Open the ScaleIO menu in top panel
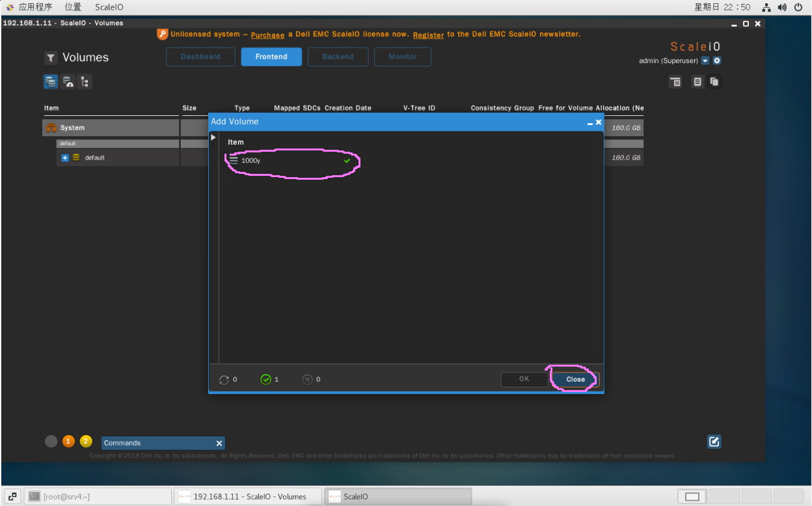812x506 pixels. [x=109, y=7]
